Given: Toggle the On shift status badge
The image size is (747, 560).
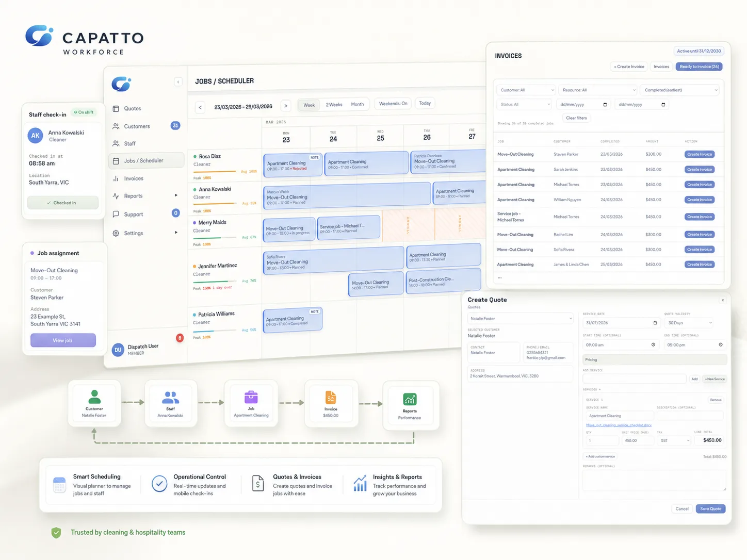Looking at the screenshot, I should (84, 112).
